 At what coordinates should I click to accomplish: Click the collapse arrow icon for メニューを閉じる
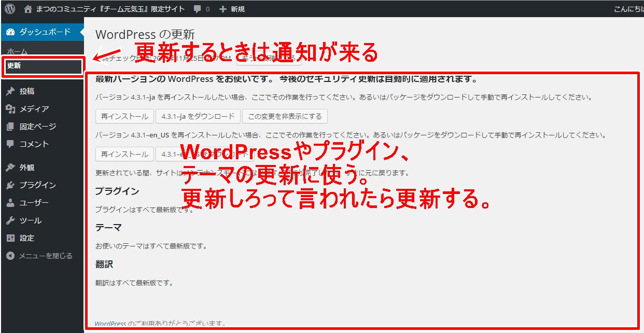[x=10, y=256]
